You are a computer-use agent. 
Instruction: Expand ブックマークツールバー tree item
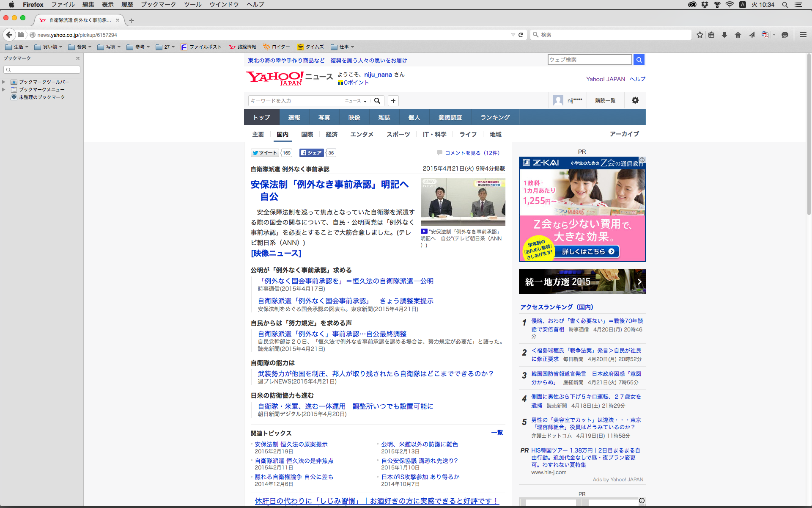click(4, 82)
